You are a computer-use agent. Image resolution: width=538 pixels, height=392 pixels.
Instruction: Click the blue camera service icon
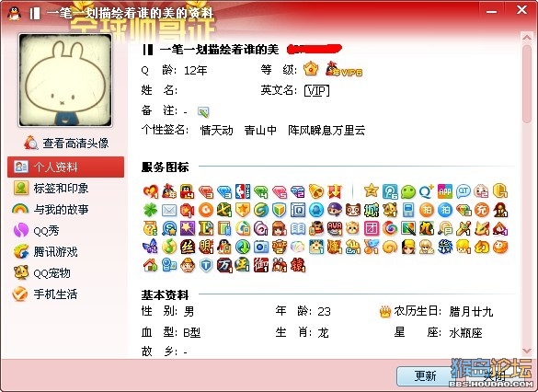(261, 247)
